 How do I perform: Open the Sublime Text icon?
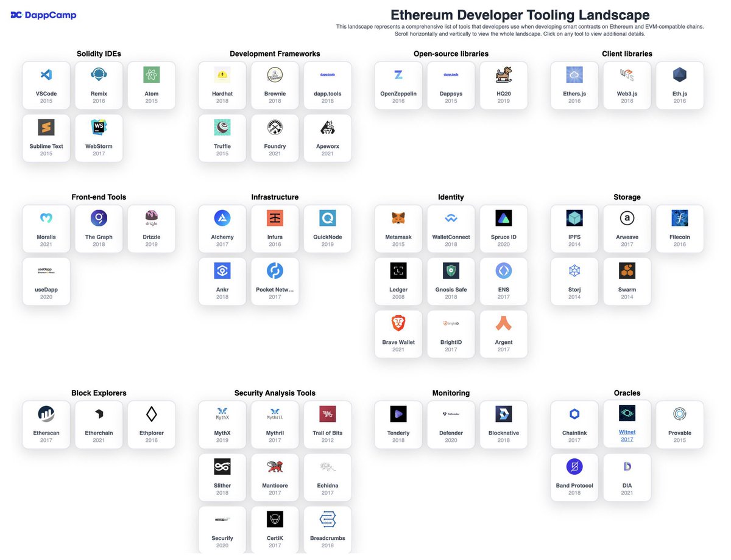point(46,127)
